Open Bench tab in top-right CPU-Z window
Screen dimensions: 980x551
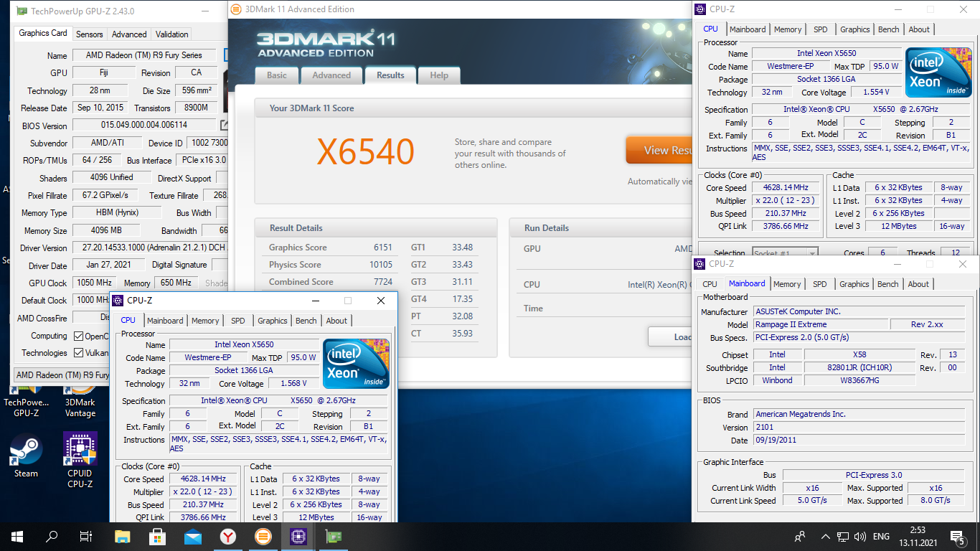pos(888,29)
